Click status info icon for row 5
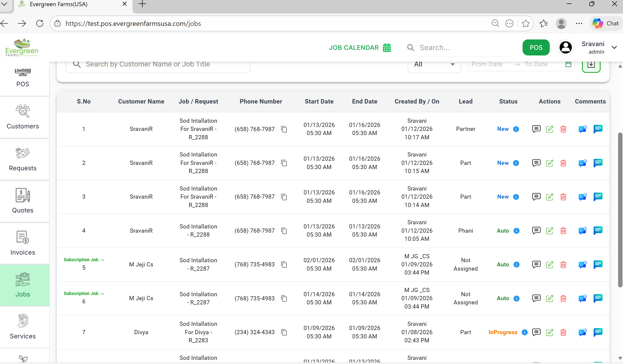Viewport: 623px width, 364px height. pos(516,264)
